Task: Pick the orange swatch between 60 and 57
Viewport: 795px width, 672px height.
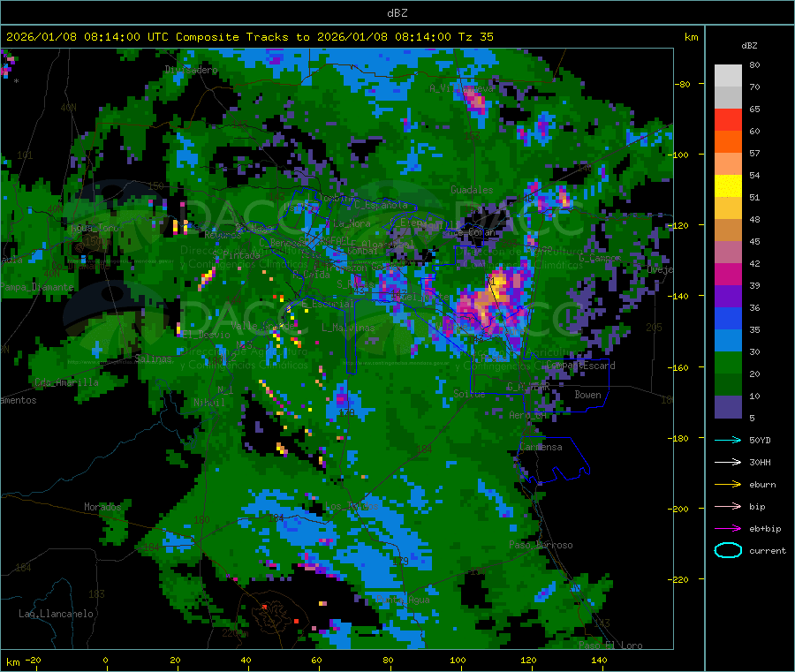Action: click(x=728, y=142)
